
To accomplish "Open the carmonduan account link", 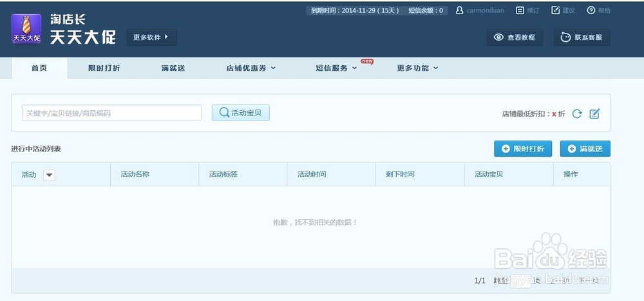I will click(485, 11).
